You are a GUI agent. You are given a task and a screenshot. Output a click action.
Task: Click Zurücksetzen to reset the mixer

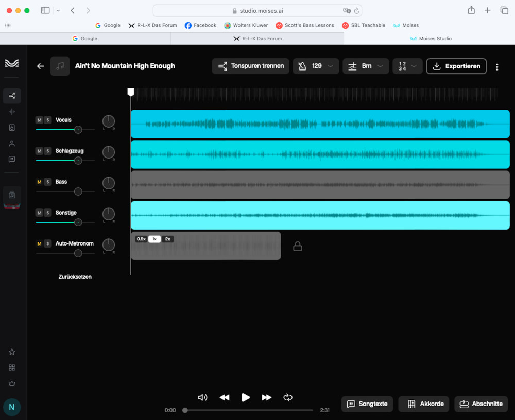(75, 277)
